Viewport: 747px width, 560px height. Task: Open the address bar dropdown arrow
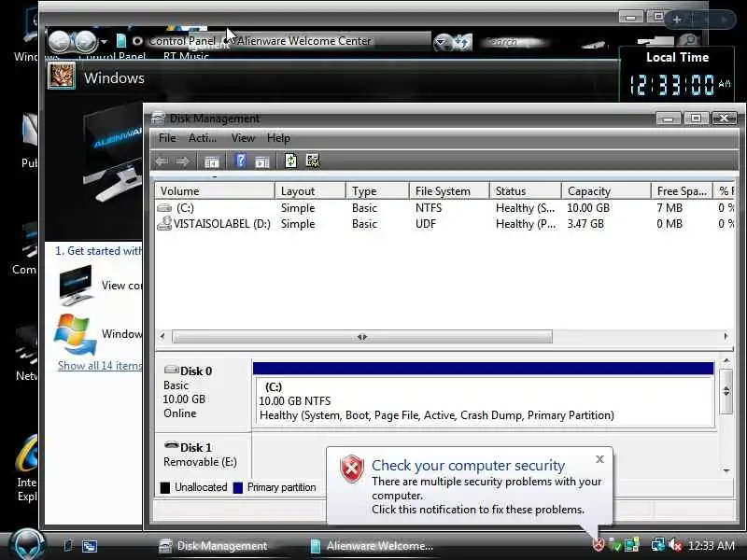tap(441, 42)
